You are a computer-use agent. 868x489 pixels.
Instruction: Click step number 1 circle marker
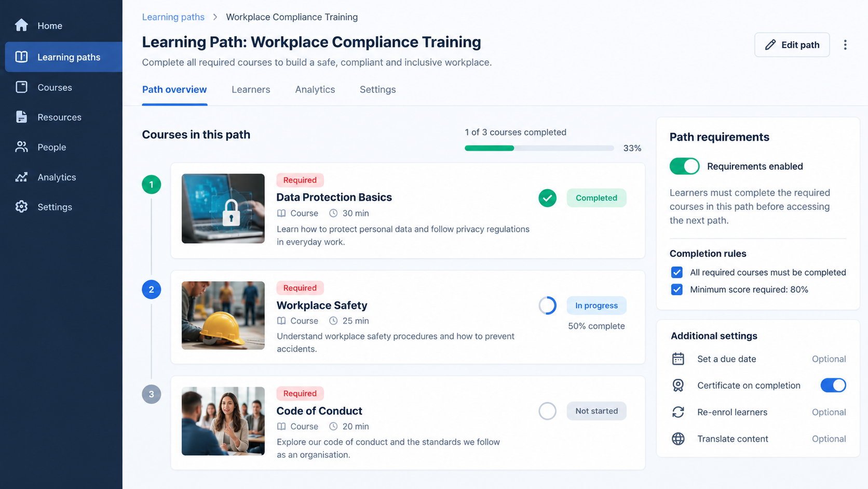(152, 184)
